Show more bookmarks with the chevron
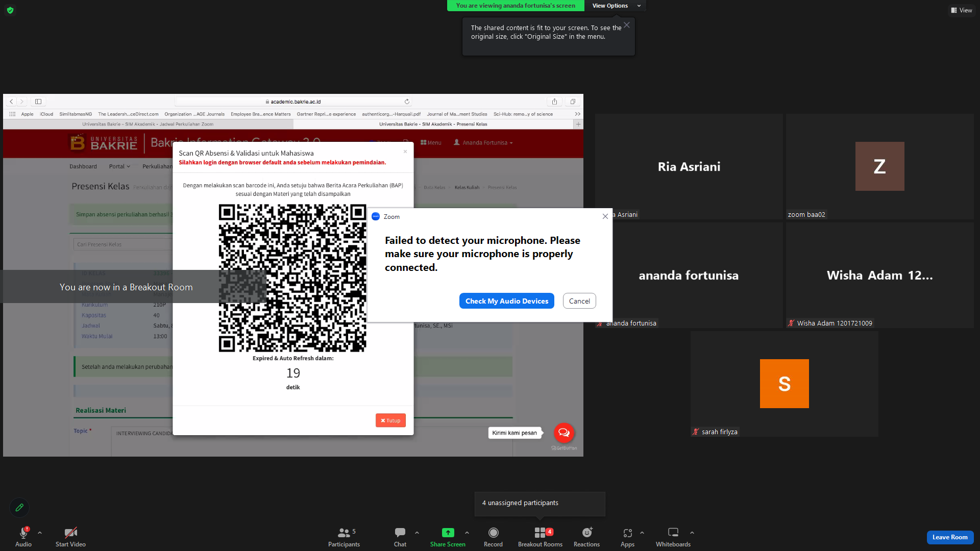The height and width of the screenshot is (551, 980). click(577, 114)
